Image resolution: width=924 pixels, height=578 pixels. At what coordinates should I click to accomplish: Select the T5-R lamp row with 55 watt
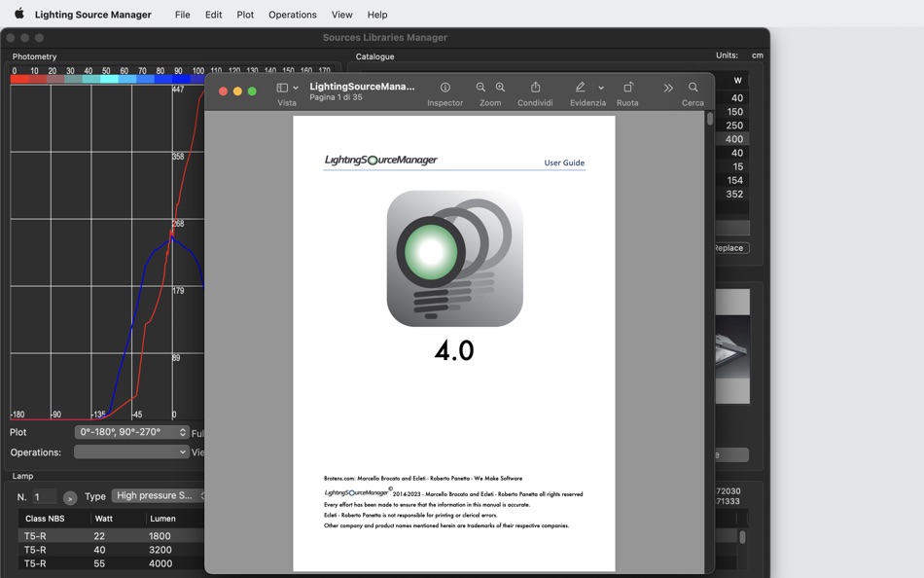pyautogui.click(x=112, y=563)
